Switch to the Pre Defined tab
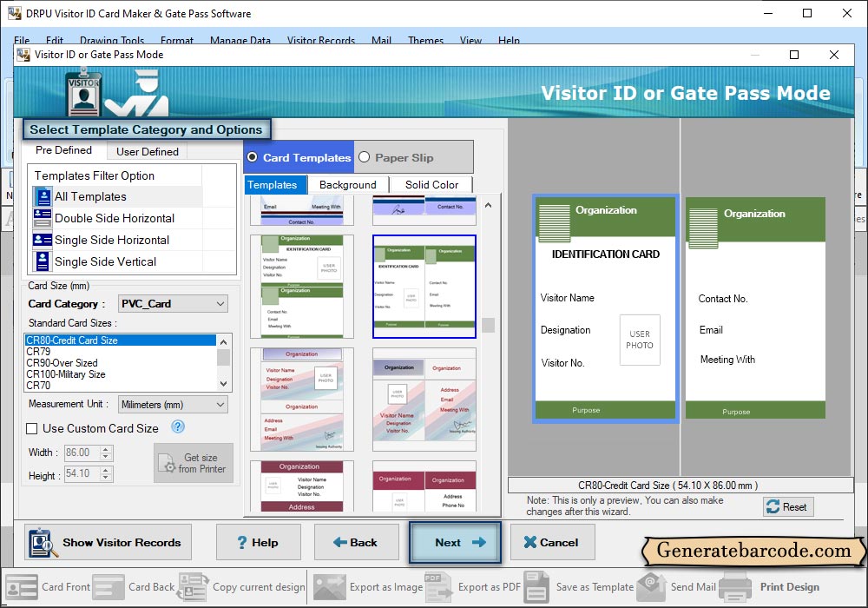 click(x=63, y=150)
